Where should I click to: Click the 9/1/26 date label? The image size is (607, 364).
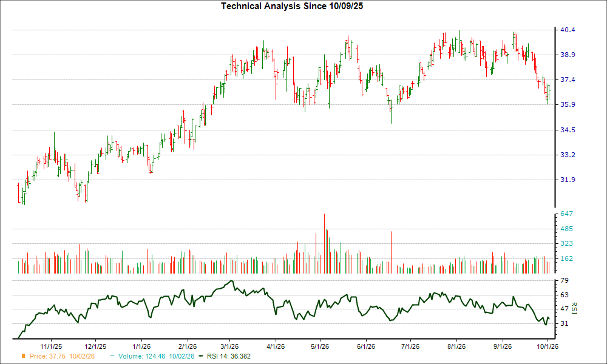[x=503, y=346]
